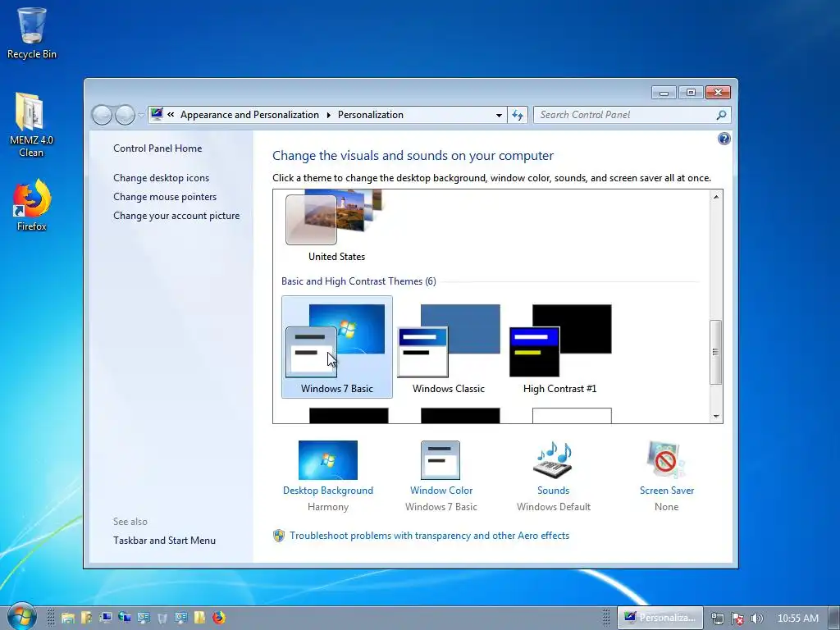Expand the breadcrumb chevron at address start

(x=171, y=114)
